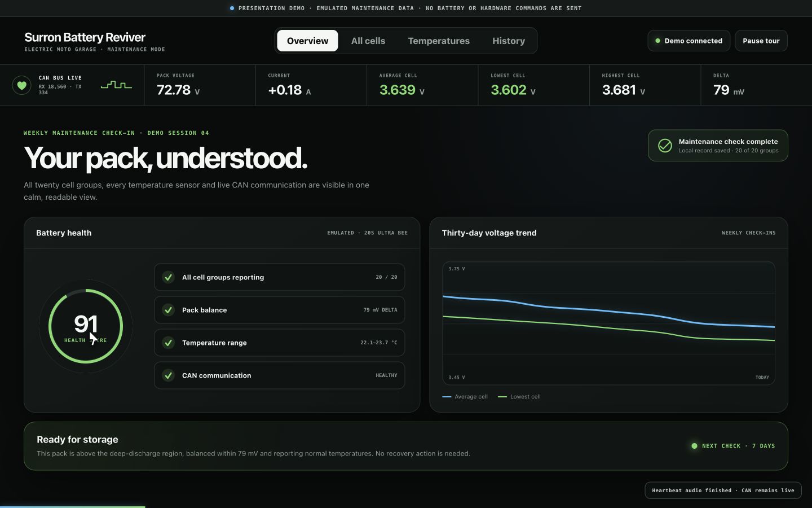The height and width of the screenshot is (508, 812).
Task: Click the highest cell value 3.681
Action: tap(619, 90)
